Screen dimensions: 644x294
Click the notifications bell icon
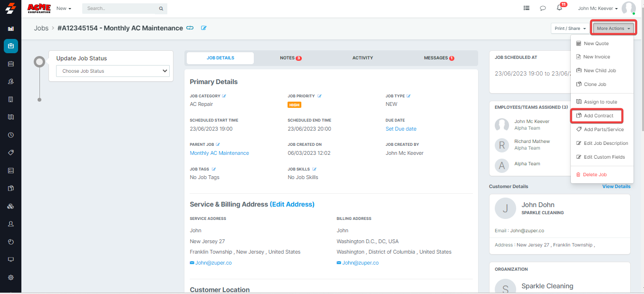click(559, 8)
